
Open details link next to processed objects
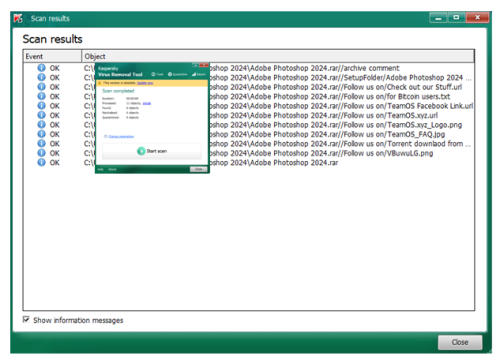(147, 103)
